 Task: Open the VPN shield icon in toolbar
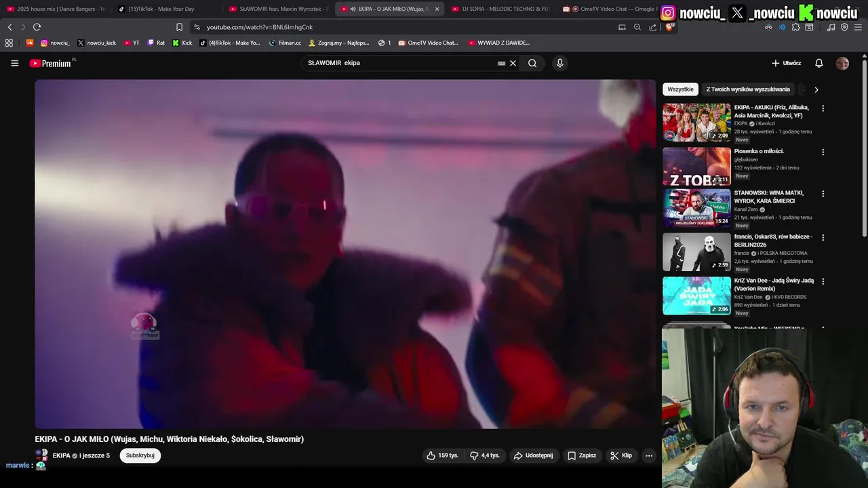pos(844,27)
